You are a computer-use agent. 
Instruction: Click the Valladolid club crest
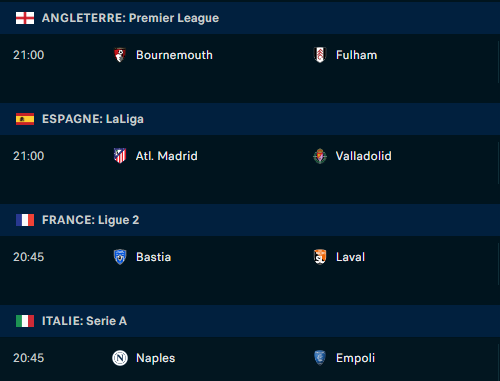point(320,156)
